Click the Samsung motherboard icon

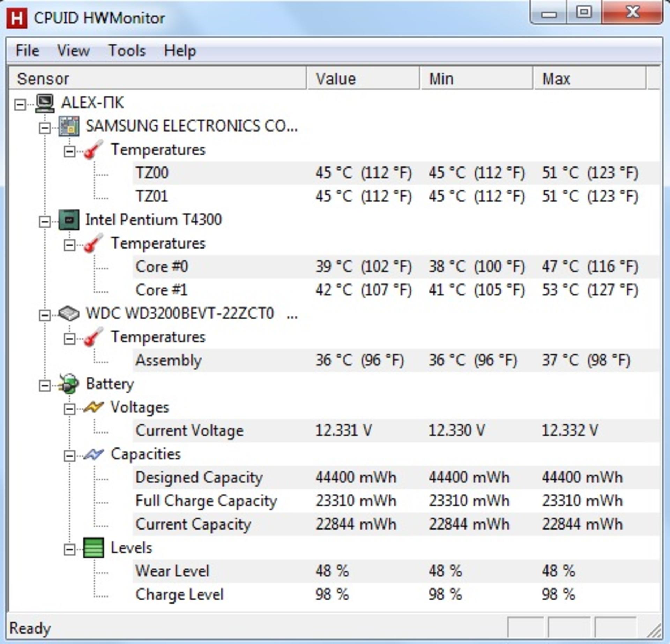click(69, 126)
